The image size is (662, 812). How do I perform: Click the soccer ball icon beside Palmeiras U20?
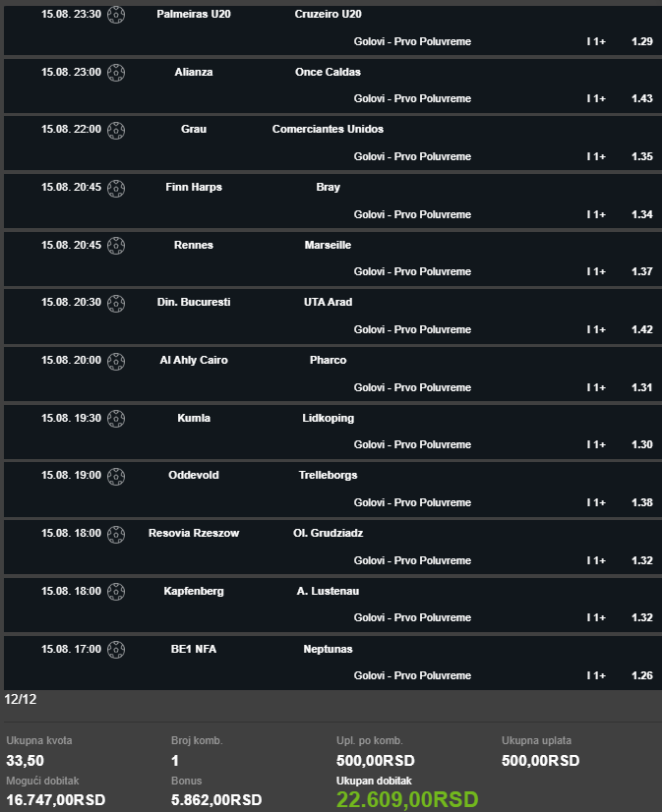tap(116, 15)
